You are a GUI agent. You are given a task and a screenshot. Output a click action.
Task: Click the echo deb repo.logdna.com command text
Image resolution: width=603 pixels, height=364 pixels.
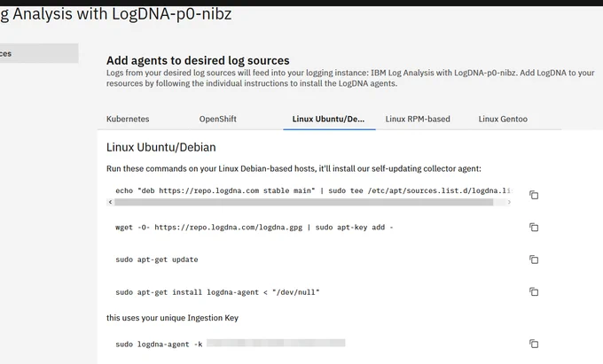tap(313, 190)
